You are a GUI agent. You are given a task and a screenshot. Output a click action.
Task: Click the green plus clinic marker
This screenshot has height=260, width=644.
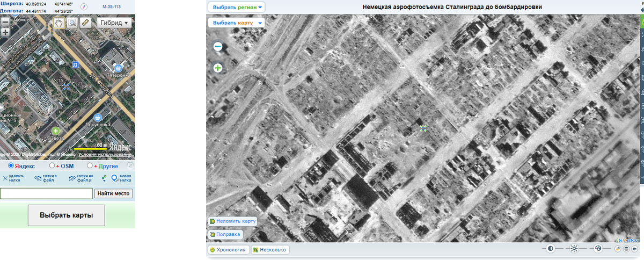(x=55, y=131)
